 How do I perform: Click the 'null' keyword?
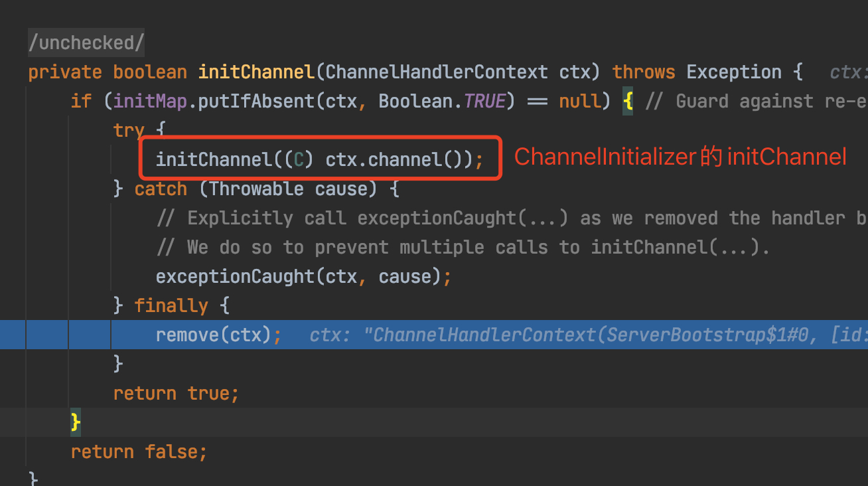pyautogui.click(x=580, y=101)
